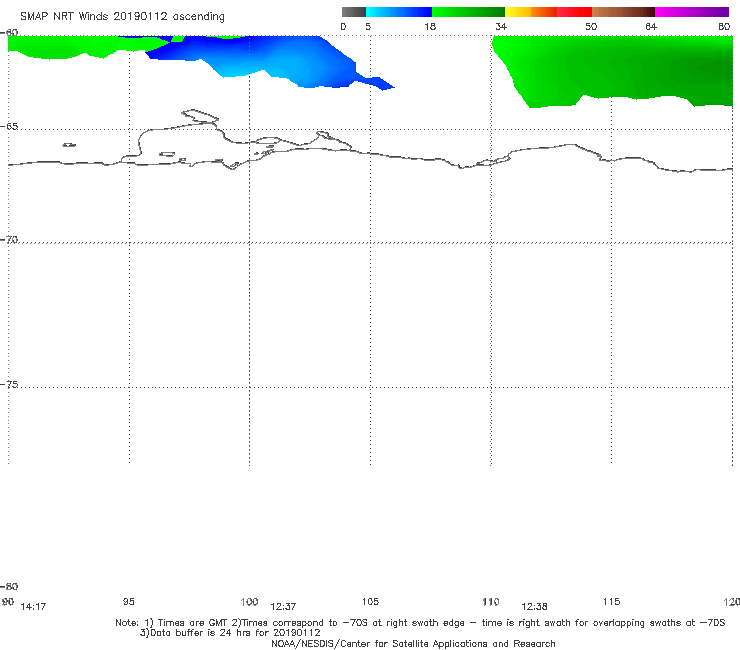Click the note '3)Data buffer is 24 hrs'
Viewport: 740px width, 650px height.
pos(230,633)
